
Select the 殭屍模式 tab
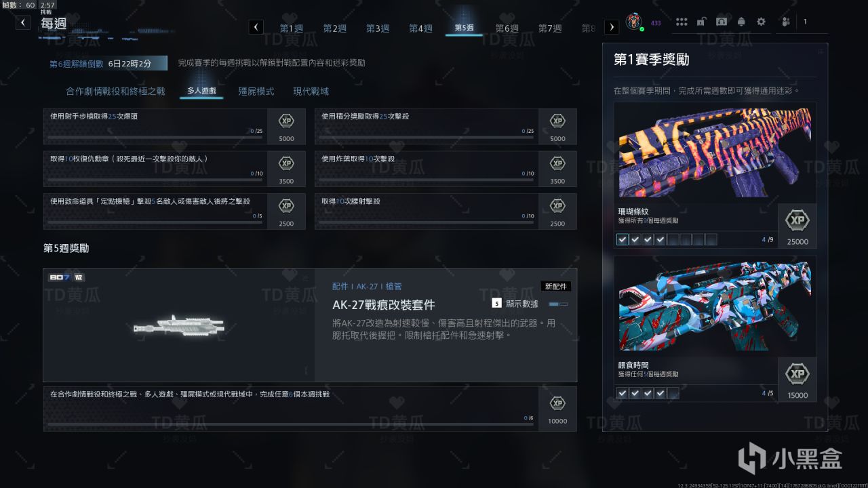256,91
